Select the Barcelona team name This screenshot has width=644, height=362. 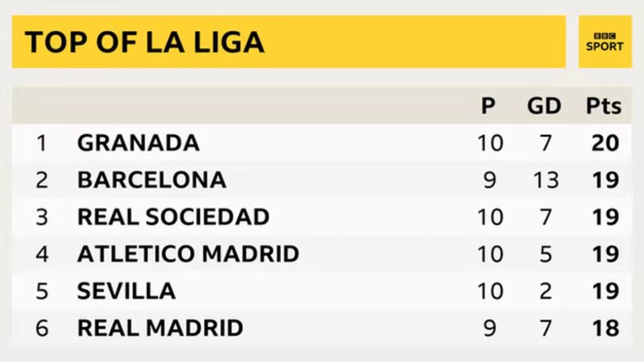click(152, 179)
